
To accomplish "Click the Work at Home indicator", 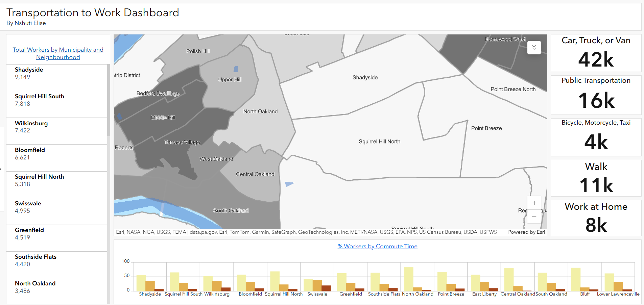I will pyautogui.click(x=596, y=218).
